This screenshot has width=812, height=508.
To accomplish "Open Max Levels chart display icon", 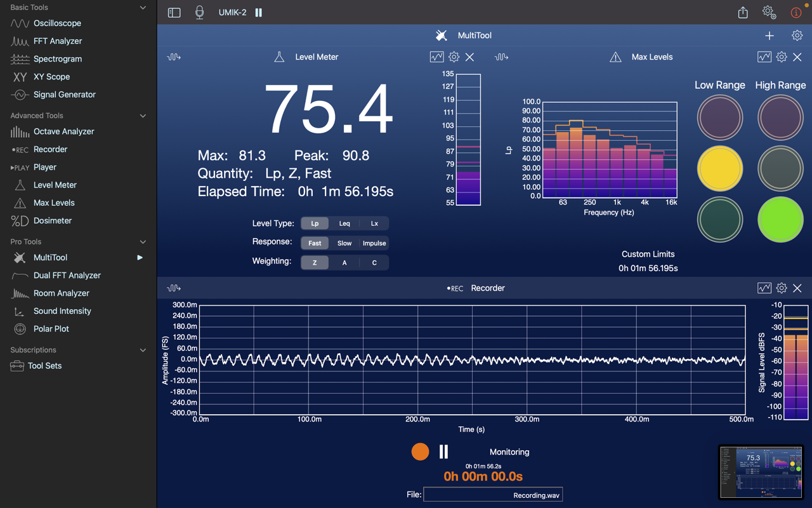I will coord(764,57).
